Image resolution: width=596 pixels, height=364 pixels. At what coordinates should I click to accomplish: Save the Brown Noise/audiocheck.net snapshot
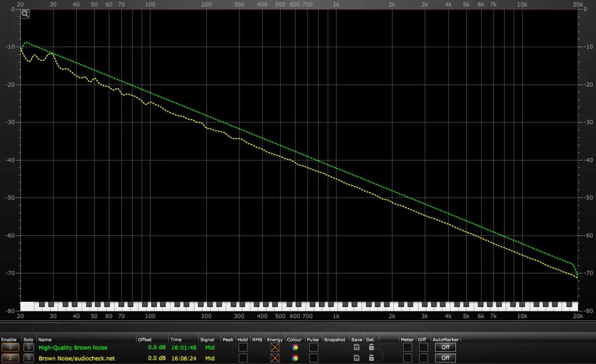click(356, 358)
